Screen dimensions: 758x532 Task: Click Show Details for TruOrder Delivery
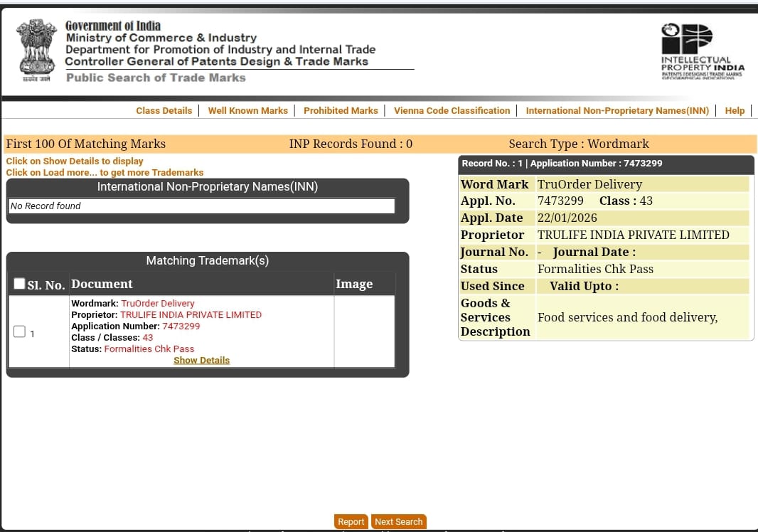(201, 360)
